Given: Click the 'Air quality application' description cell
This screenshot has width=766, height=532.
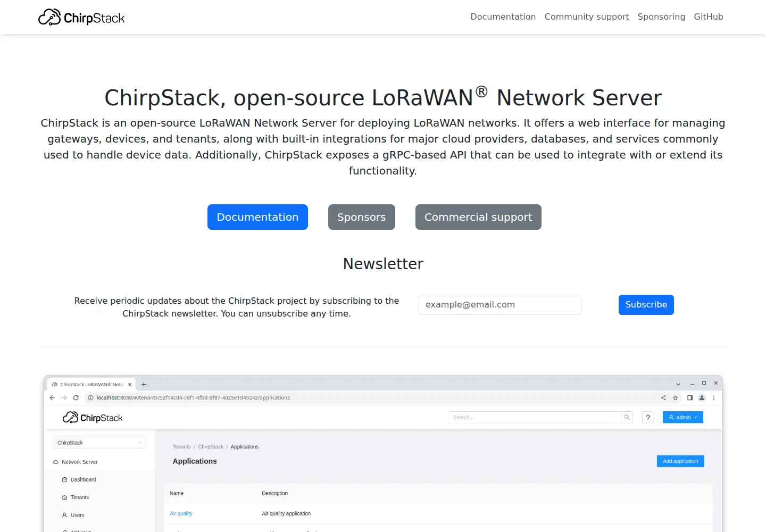Looking at the screenshot, I should (286, 513).
